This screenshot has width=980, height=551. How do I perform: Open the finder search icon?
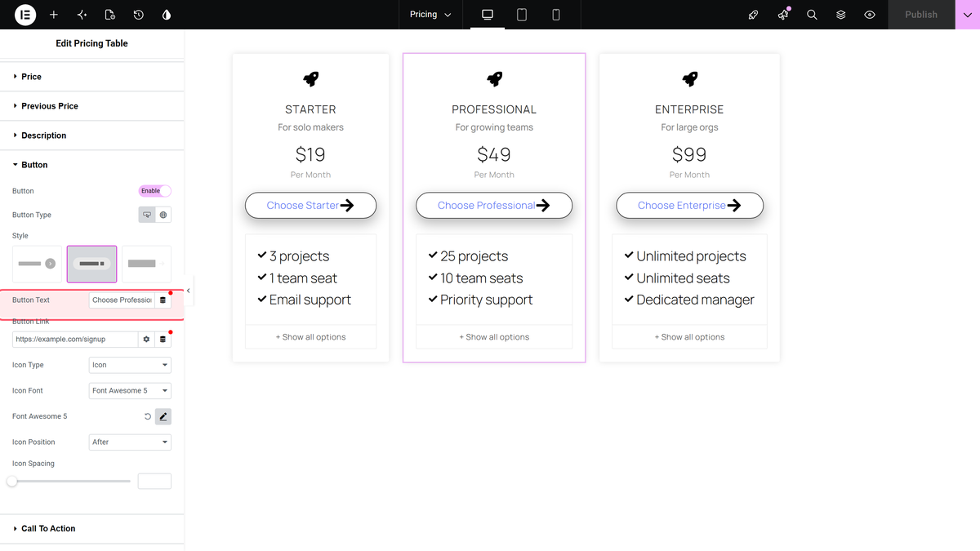(812, 15)
